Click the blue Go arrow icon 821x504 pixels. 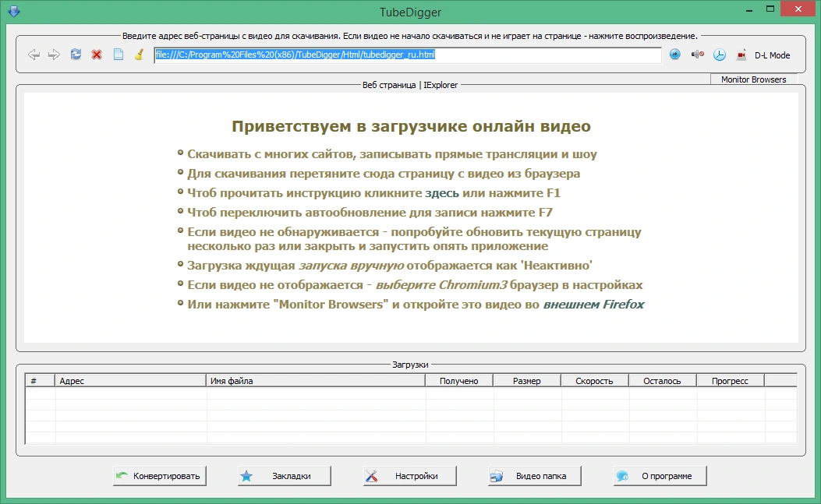click(675, 55)
